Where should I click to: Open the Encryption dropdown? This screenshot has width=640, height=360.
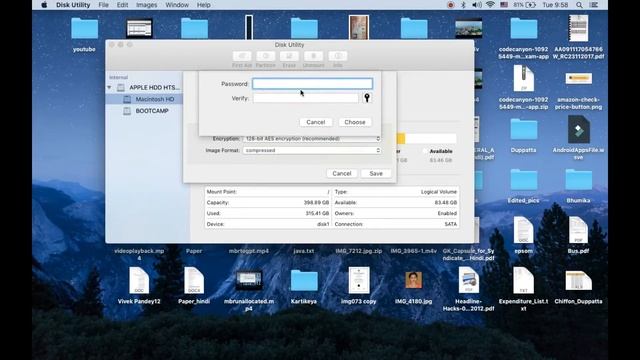point(312,139)
